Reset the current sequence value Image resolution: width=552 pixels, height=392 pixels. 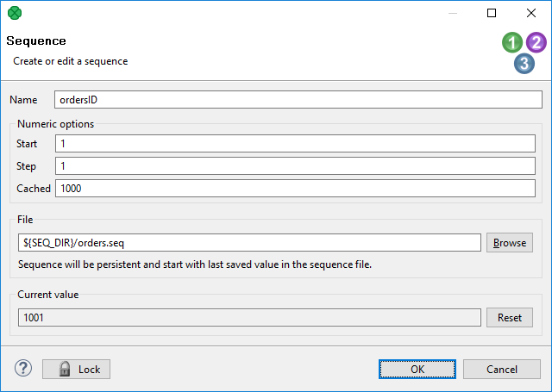pos(510,318)
